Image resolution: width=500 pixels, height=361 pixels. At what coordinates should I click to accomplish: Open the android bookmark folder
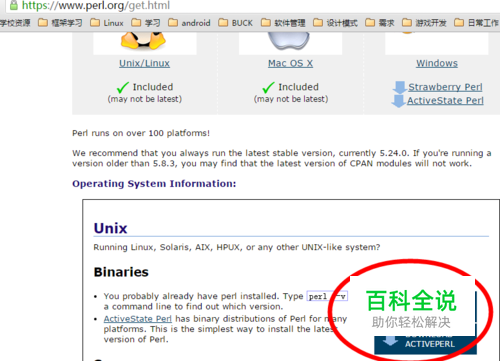[x=189, y=23]
